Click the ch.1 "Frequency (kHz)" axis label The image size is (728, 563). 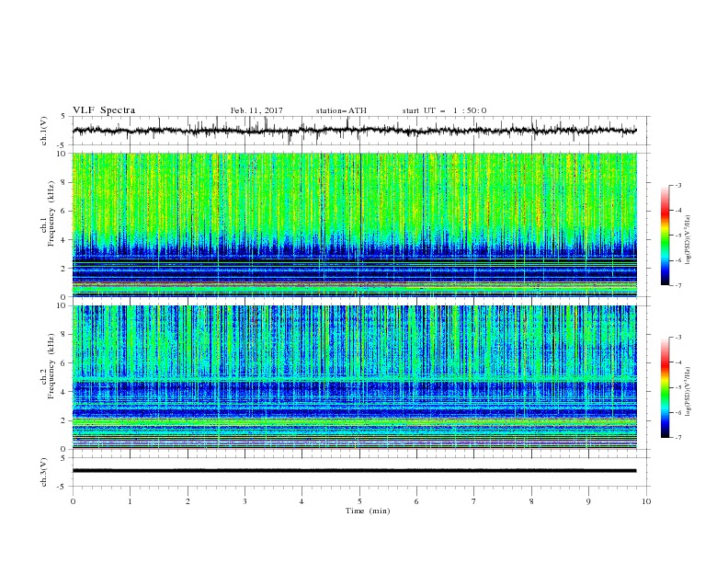[x=51, y=213]
